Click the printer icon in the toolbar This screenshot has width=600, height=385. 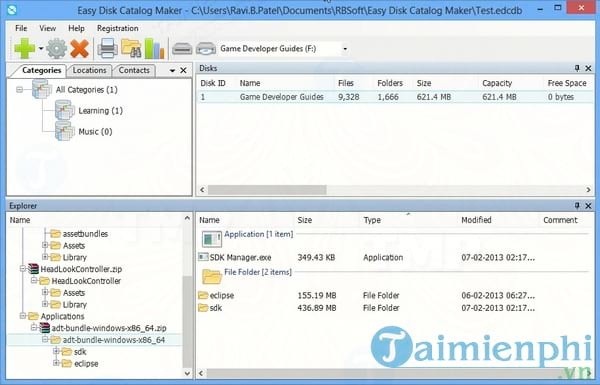(x=107, y=49)
